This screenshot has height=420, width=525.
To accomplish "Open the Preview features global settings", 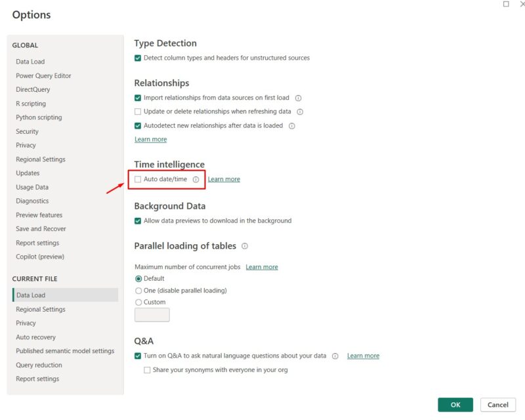I will [39, 215].
